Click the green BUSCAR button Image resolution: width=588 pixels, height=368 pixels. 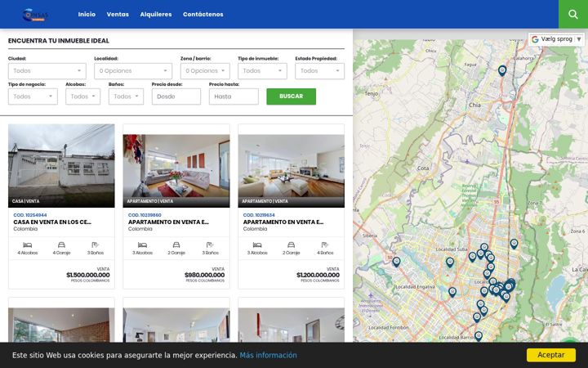(x=291, y=96)
